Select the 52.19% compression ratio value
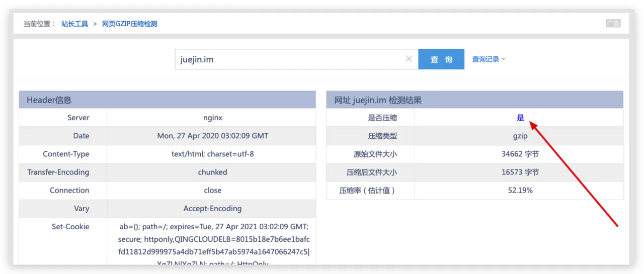The width and height of the screenshot is (644, 274). point(520,190)
